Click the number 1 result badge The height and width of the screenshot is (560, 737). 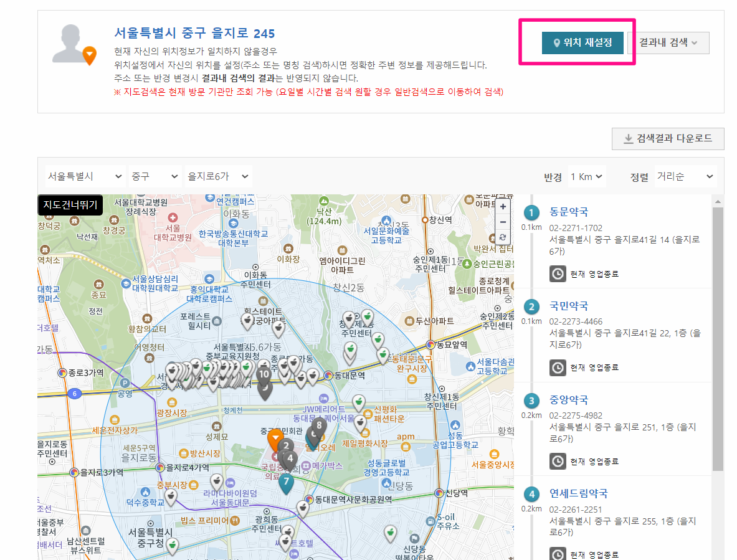pos(531,213)
